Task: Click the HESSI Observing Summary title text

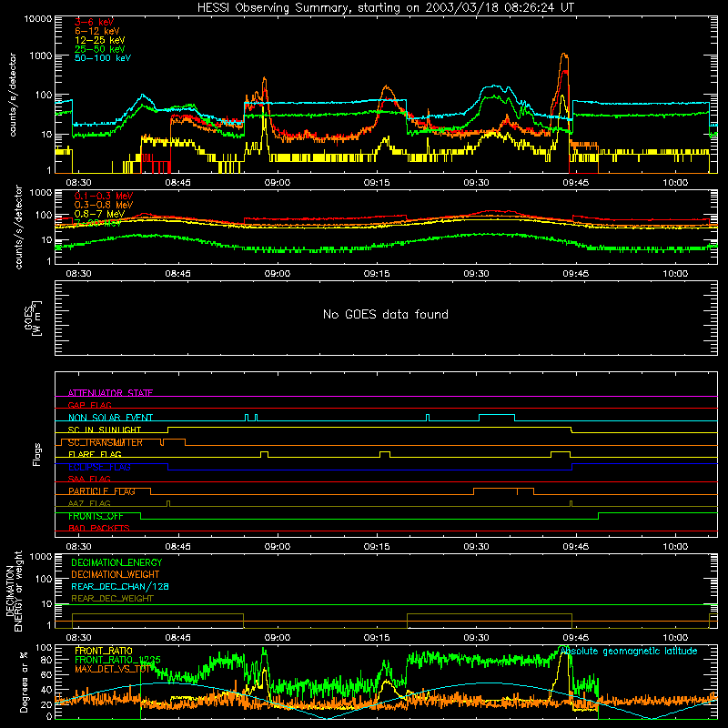Action: [386, 8]
